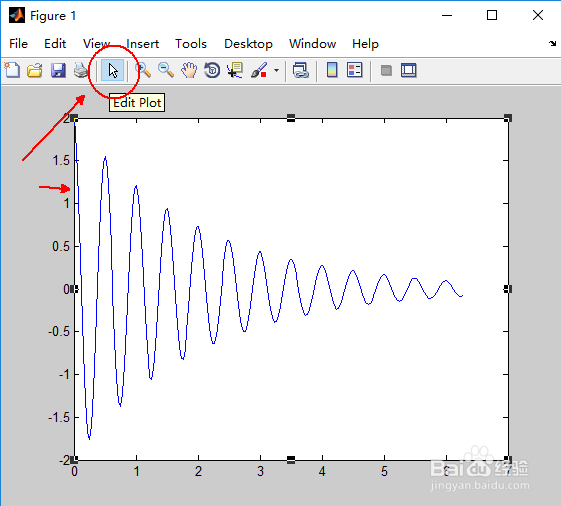561x506 pixels.
Task: Open the Help menu
Action: pos(365,44)
